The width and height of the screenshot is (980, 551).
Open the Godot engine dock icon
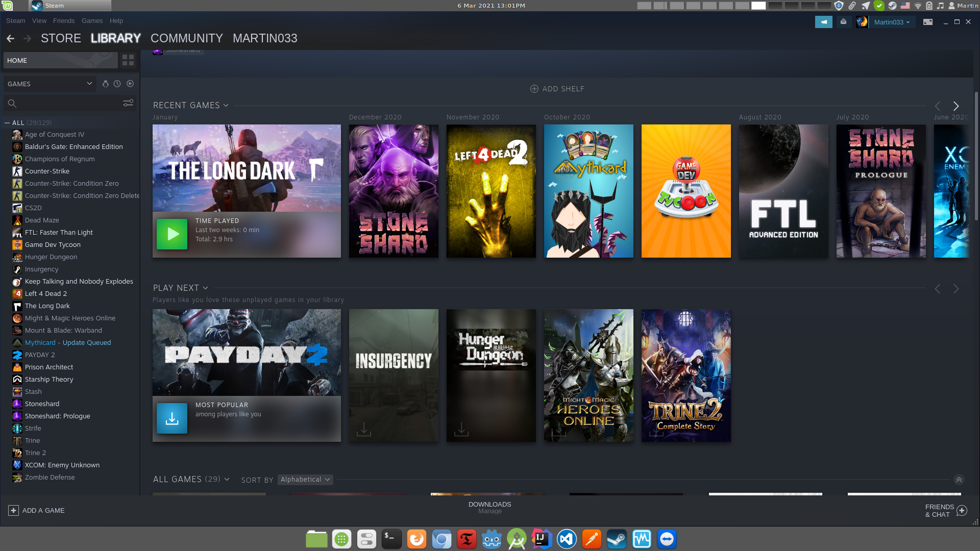[492, 539]
